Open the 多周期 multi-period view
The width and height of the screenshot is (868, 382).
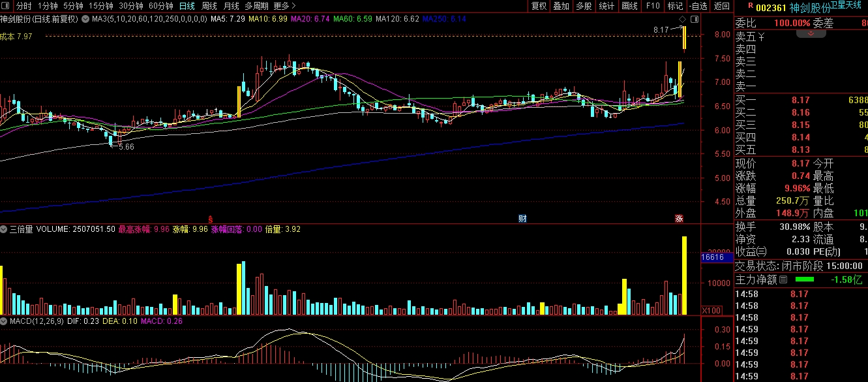[257, 6]
